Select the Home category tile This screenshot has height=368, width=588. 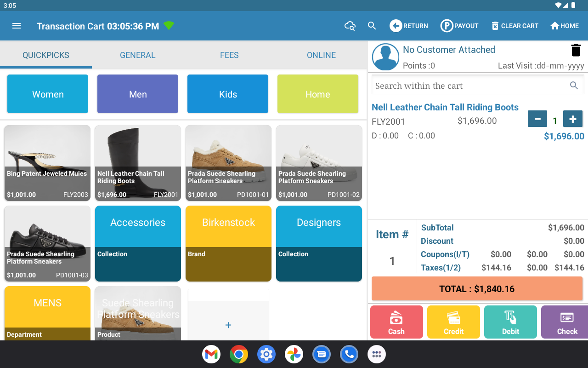(x=318, y=94)
